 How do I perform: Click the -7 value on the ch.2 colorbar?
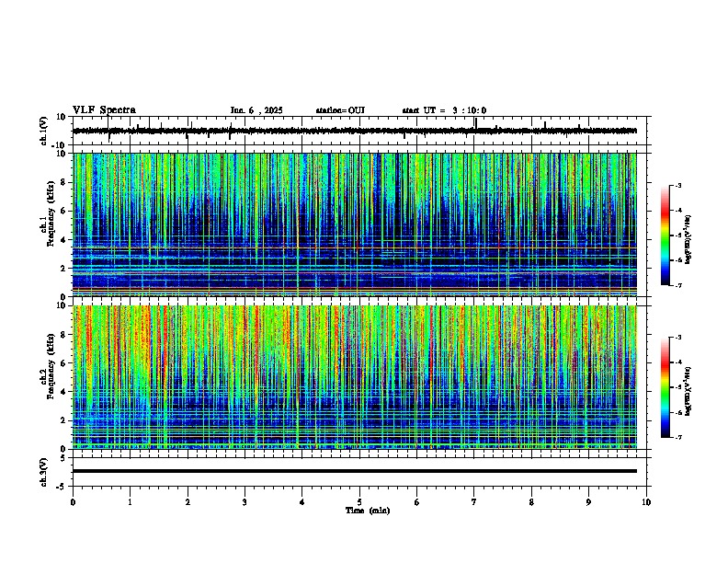click(x=677, y=438)
